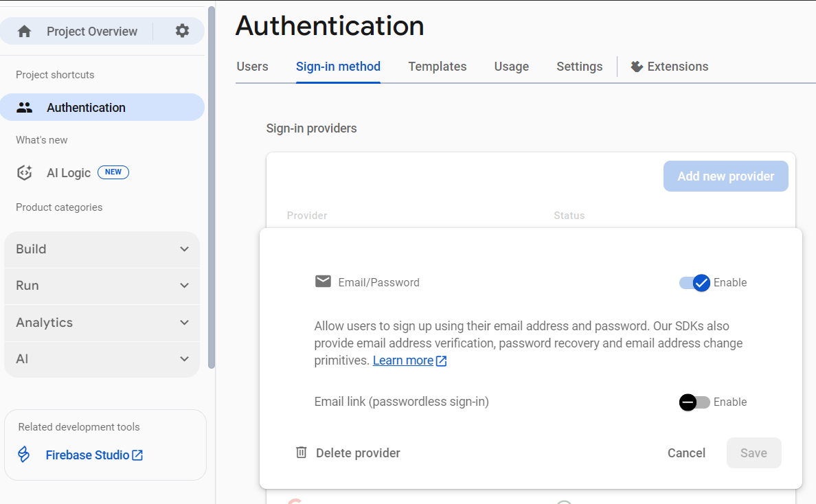This screenshot has height=504, width=816.
Task: Click the Add new provider button
Action: [x=725, y=176]
